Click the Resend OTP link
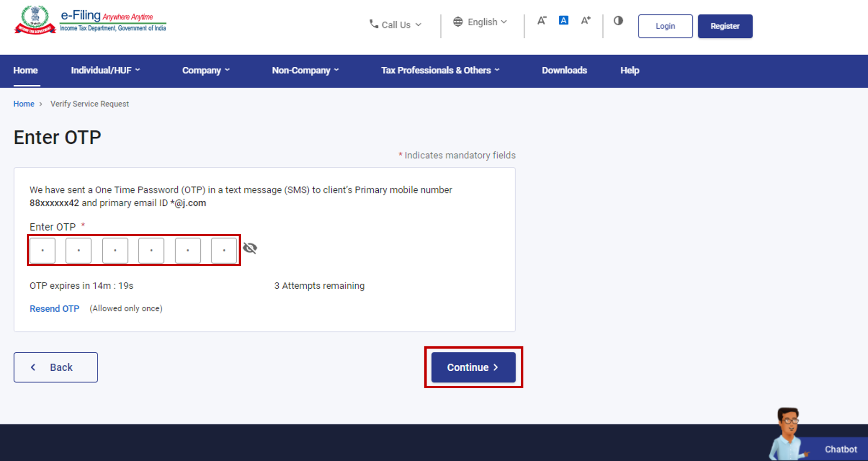 [x=54, y=309]
